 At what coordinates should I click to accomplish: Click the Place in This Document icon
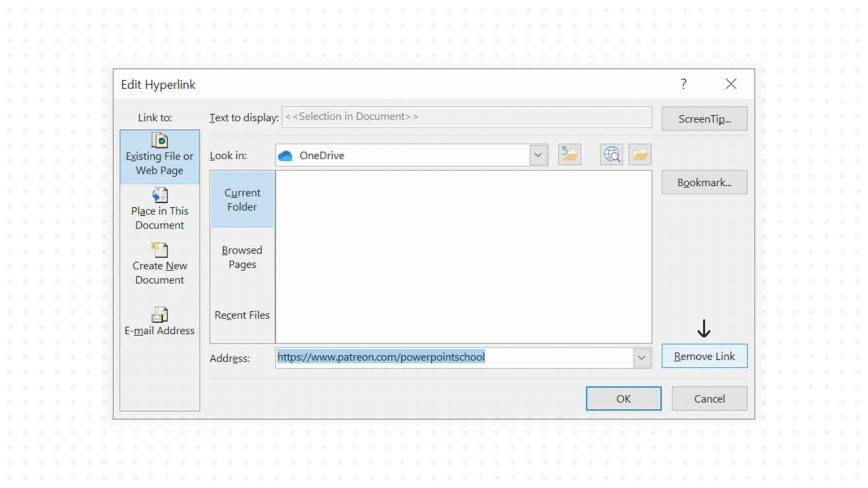tap(159, 195)
